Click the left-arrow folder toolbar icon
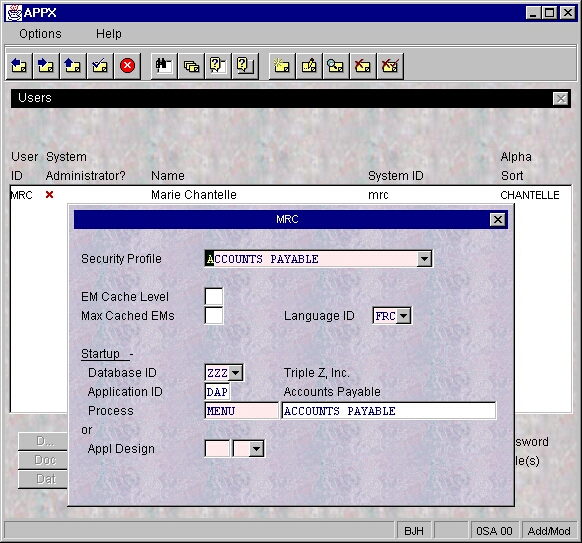 [19, 66]
